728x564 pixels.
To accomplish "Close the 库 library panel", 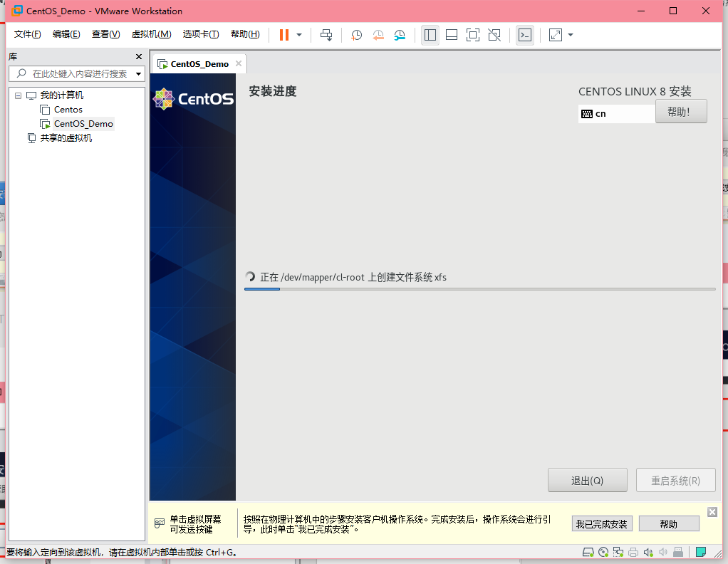I will [138, 57].
